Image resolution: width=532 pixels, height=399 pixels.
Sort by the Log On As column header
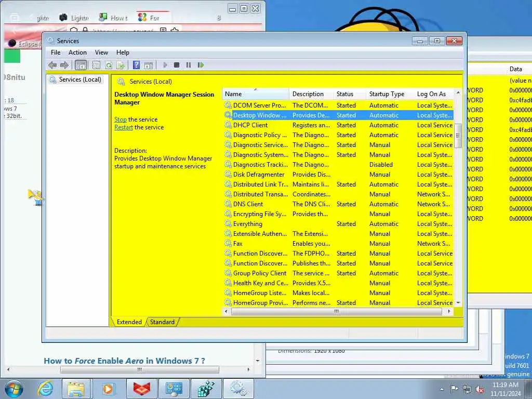click(434, 94)
